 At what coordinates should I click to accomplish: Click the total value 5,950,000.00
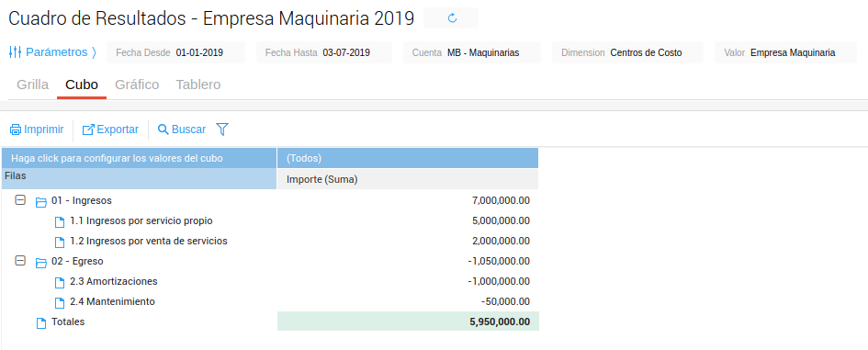(500, 322)
